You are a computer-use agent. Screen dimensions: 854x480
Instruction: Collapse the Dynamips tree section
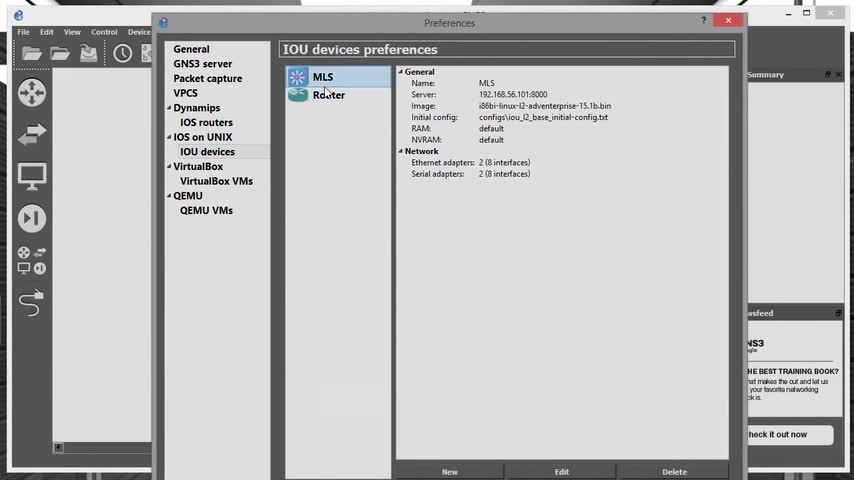pos(169,108)
